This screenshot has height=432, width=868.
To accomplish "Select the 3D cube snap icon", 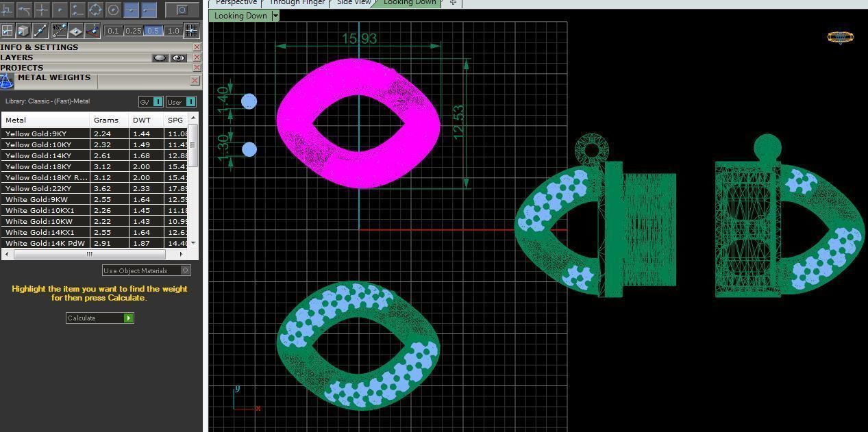I will [x=23, y=30].
